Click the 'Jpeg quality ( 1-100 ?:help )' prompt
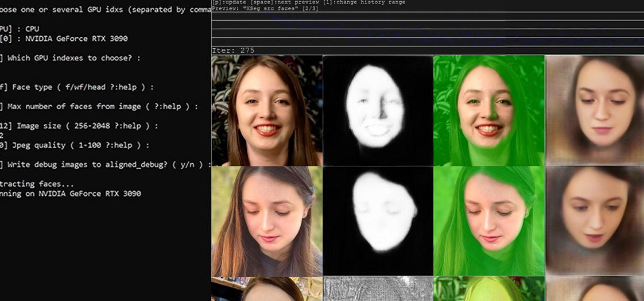 (x=75, y=145)
